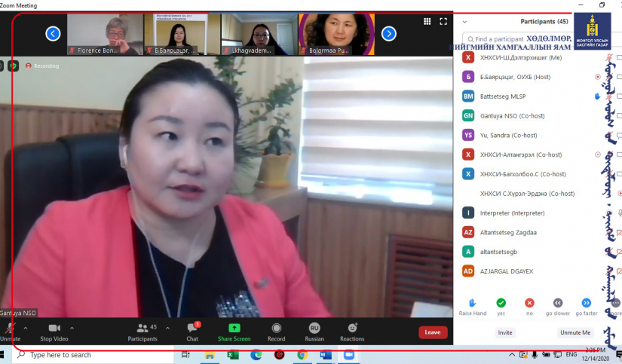The height and width of the screenshot is (364, 622).
Task: Show previous video thumbnails arrow
Action: coord(53,34)
